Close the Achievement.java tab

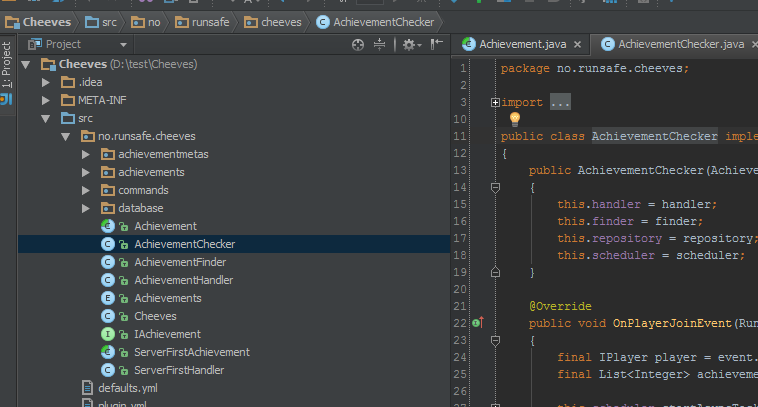(x=577, y=44)
